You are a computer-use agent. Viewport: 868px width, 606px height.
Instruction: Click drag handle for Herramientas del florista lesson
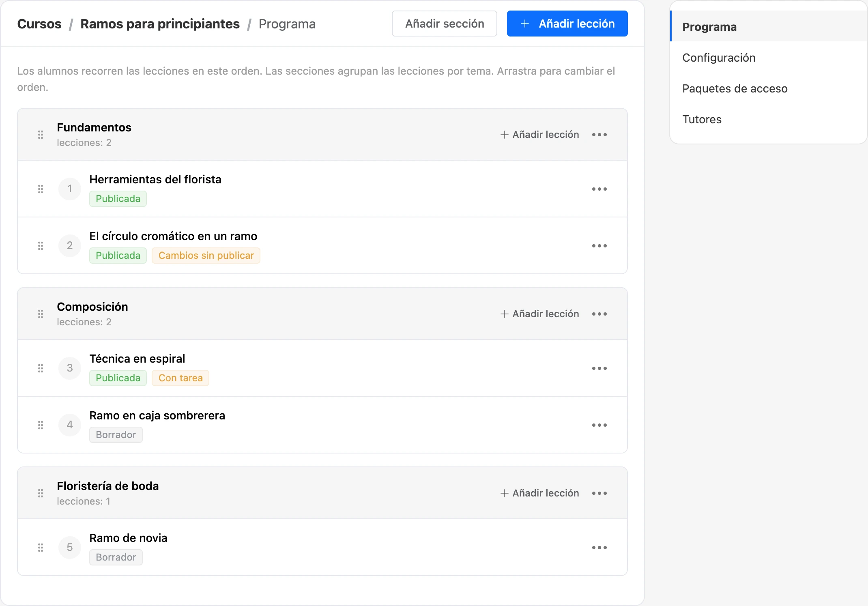click(x=41, y=189)
